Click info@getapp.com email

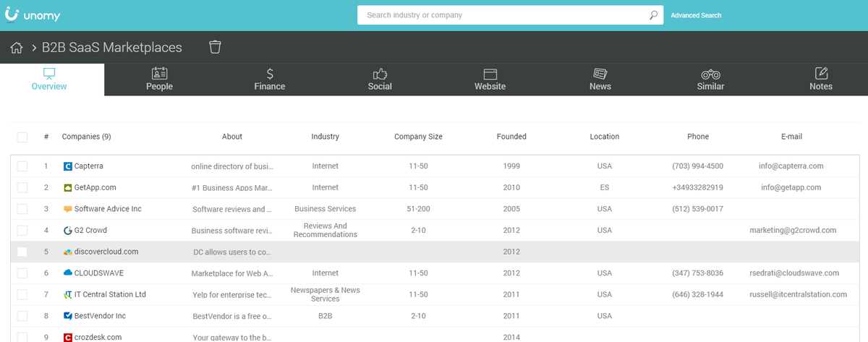pyautogui.click(x=791, y=187)
